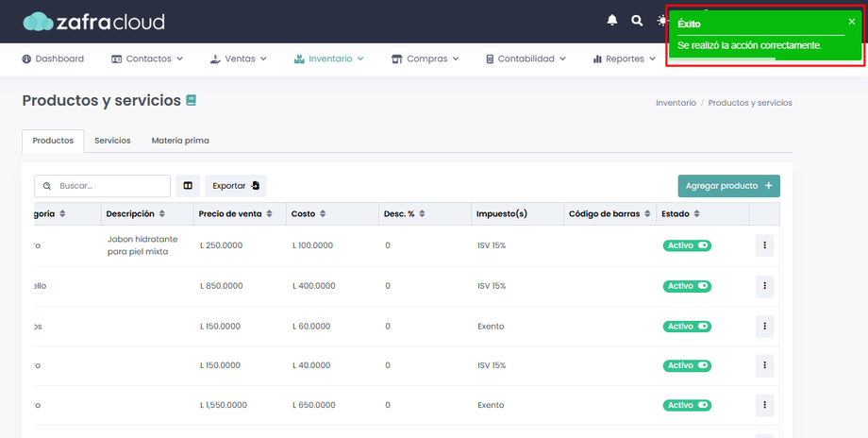Click the Exportar button

coord(236,186)
